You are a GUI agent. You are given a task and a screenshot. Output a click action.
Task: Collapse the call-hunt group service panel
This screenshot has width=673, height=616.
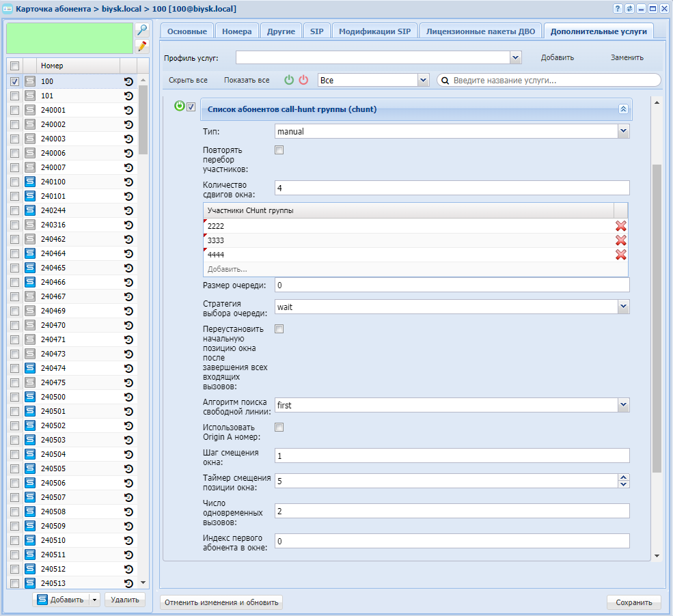tap(622, 109)
